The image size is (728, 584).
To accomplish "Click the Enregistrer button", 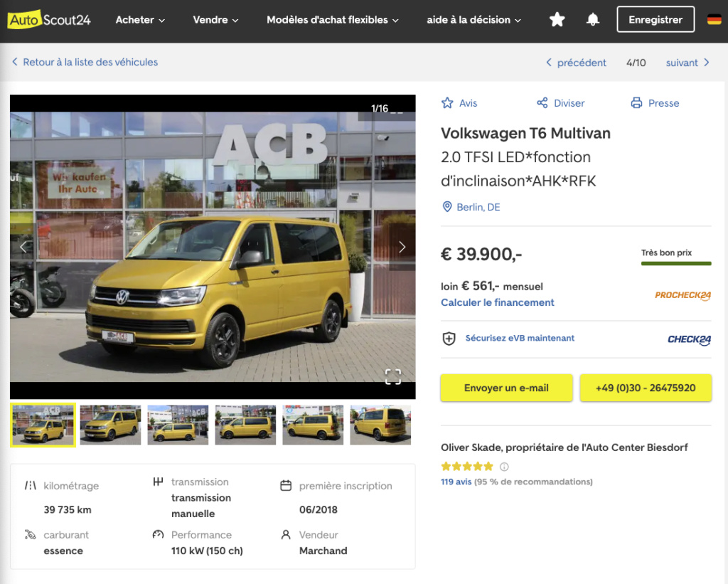I will [x=655, y=19].
